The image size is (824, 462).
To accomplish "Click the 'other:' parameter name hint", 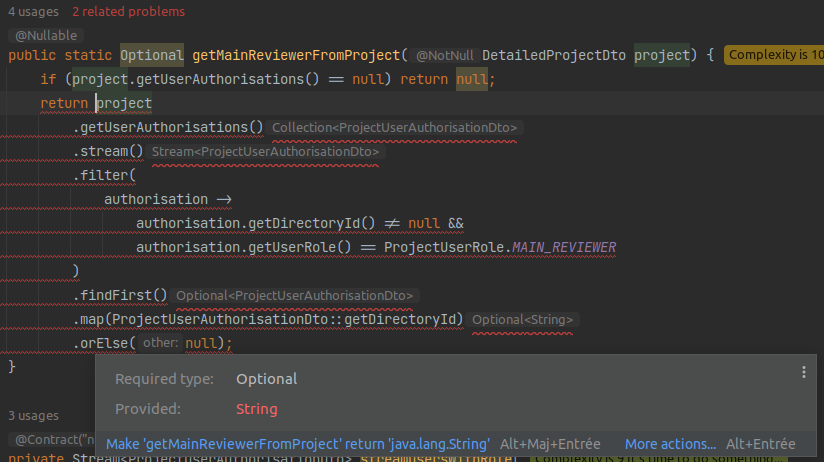I will point(160,343).
